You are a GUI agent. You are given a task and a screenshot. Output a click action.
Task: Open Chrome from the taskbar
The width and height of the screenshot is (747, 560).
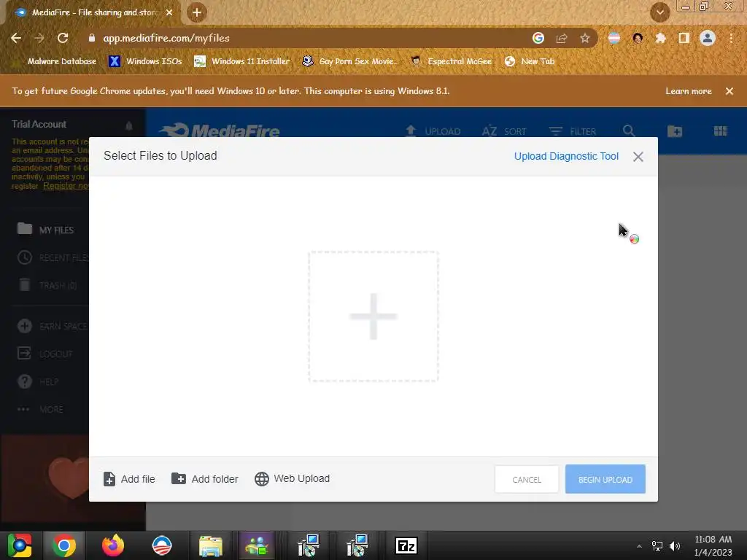coord(64,545)
